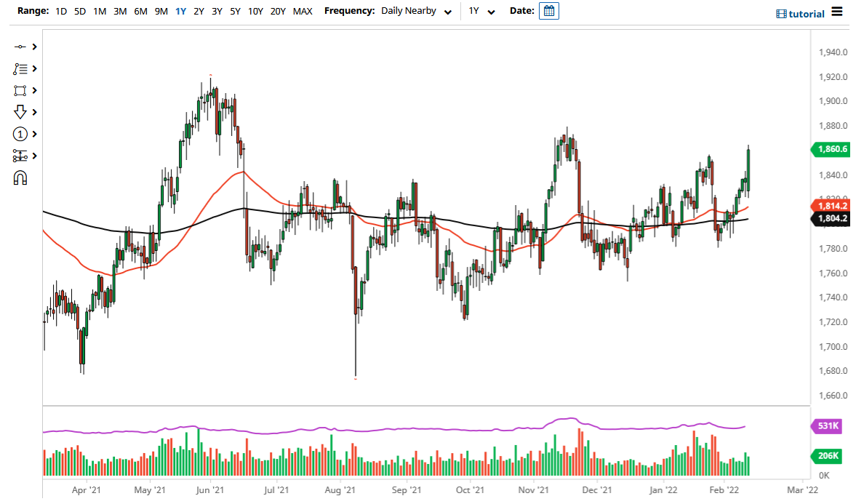This screenshot has width=856, height=504.
Task: Click the 531K open interest label
Action: (x=827, y=425)
